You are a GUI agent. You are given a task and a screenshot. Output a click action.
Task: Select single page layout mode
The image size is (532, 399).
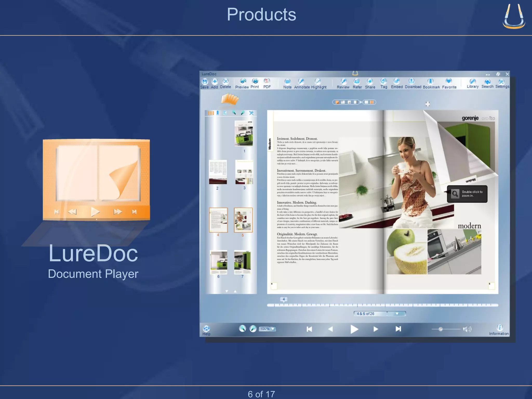[x=366, y=102]
